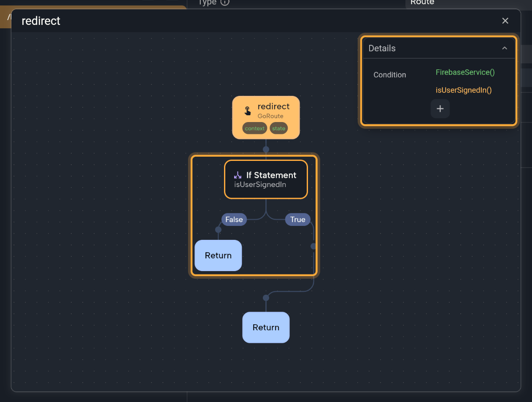The width and height of the screenshot is (532, 402).
Task: Click the Type info icon in background panel
Action: 225,2
